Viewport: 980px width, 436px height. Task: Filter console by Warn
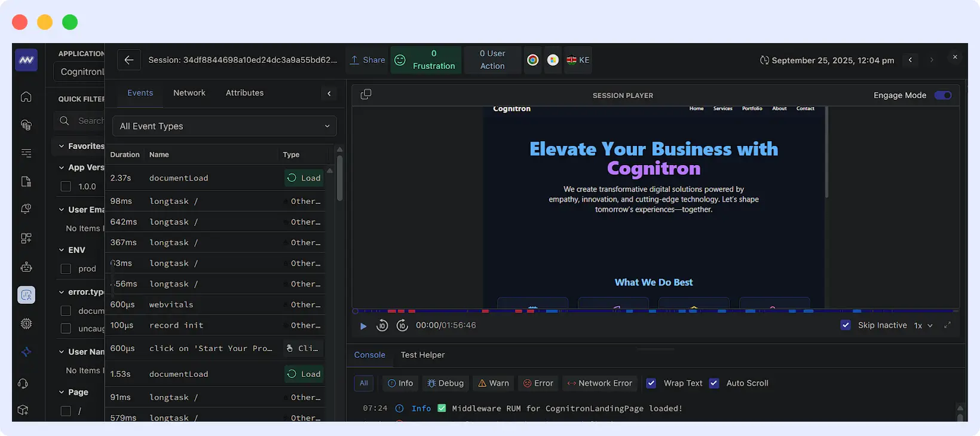(494, 383)
